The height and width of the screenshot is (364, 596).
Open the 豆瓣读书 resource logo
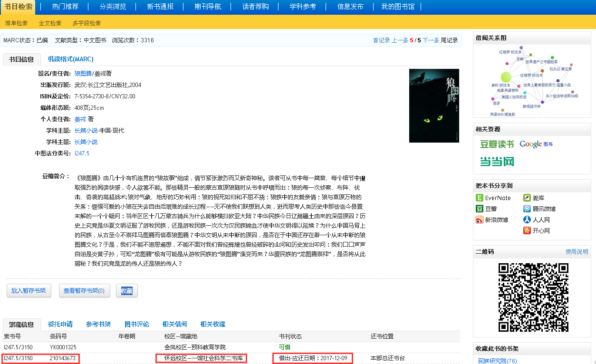pyautogui.click(x=497, y=144)
